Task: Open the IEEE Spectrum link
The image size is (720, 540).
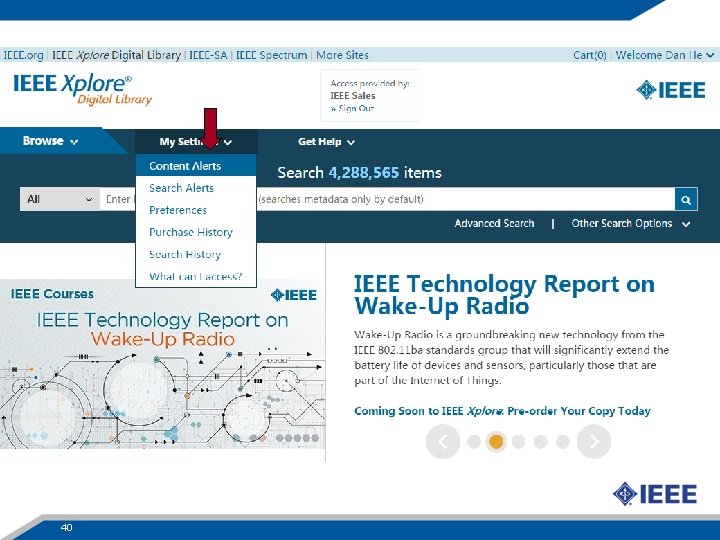Action: [x=271, y=55]
